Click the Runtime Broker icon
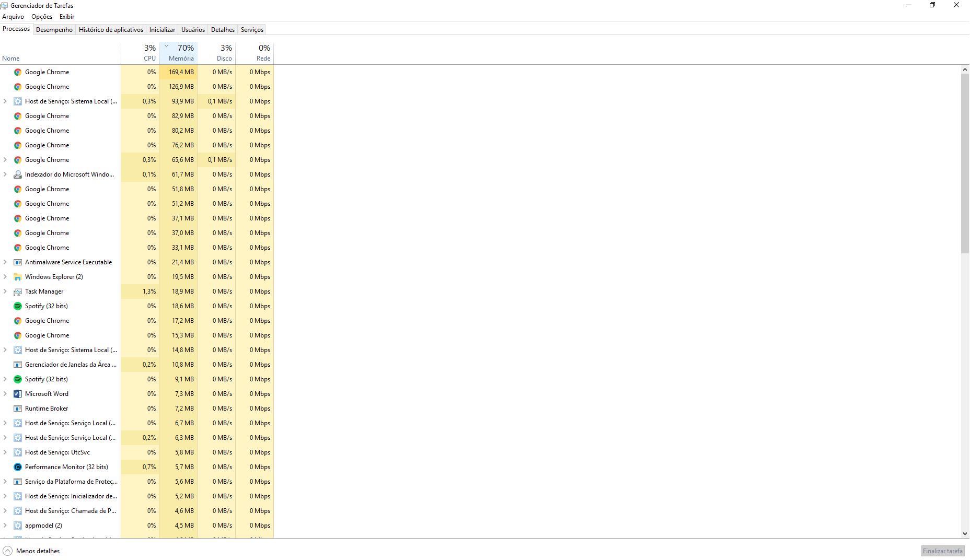Viewport: 970px width, 560px height. [x=18, y=409]
